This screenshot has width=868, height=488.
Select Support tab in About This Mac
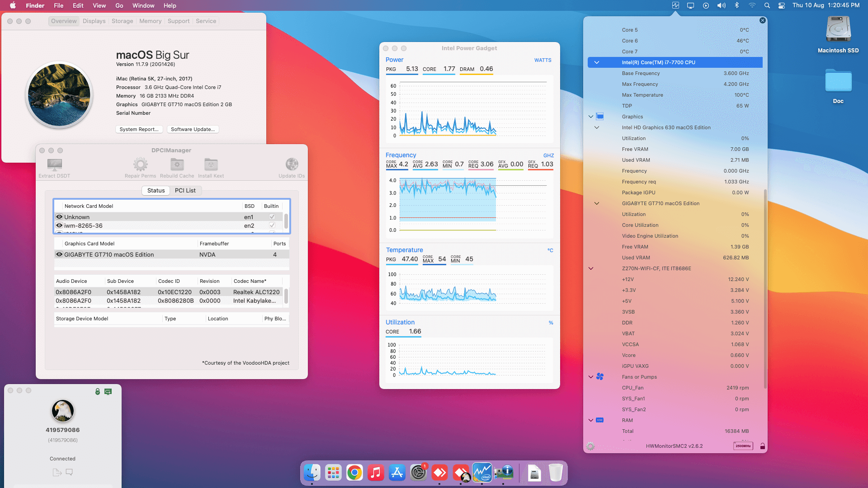click(179, 21)
